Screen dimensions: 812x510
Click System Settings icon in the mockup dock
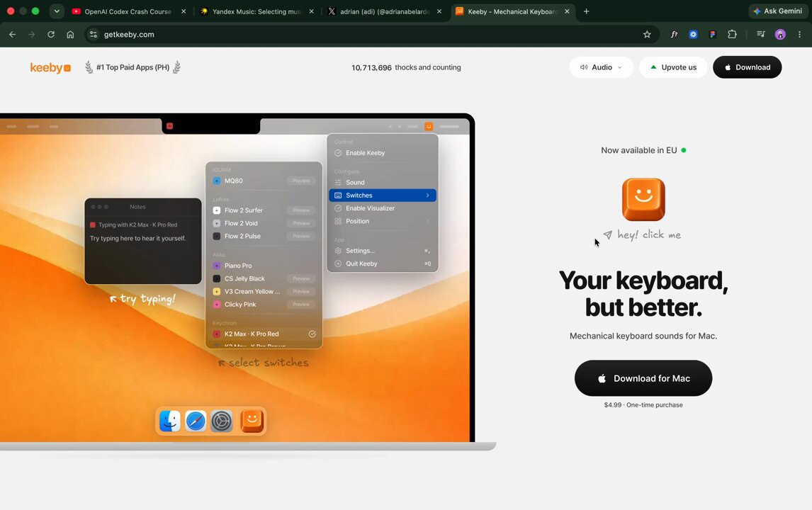click(222, 421)
